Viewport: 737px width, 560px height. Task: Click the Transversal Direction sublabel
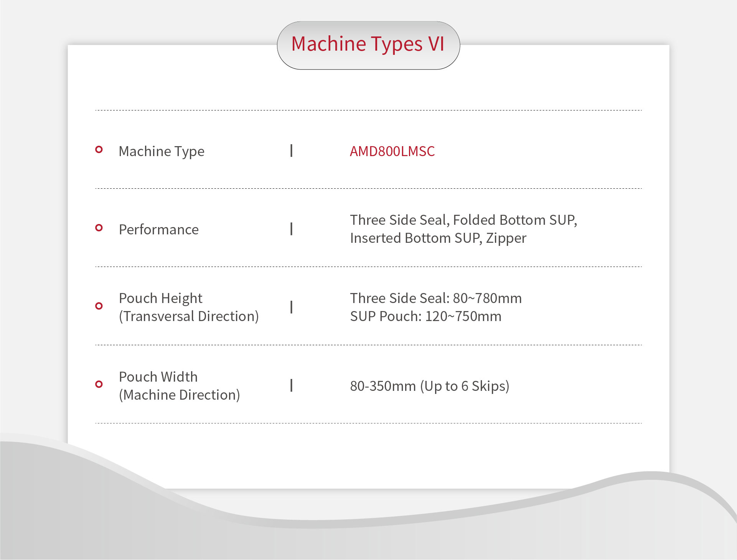[x=189, y=316]
